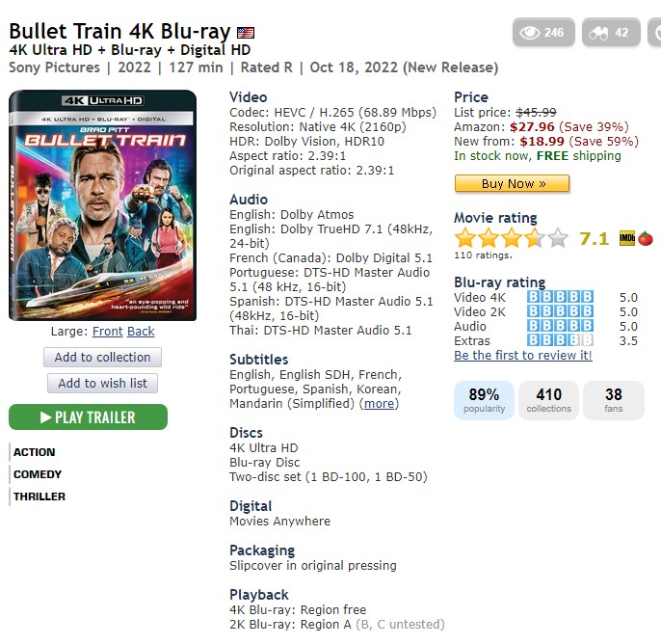Expand subtitles list with more link
661x644 pixels.
(379, 404)
